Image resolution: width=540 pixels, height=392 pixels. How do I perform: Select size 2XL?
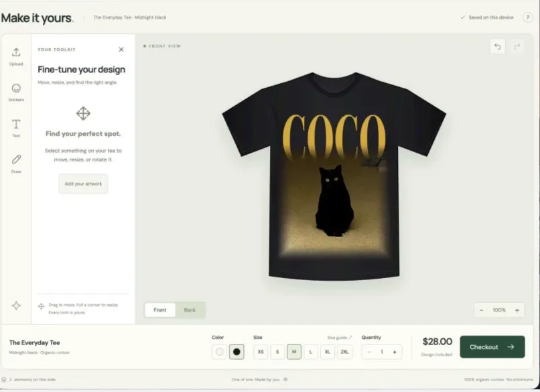tap(344, 352)
